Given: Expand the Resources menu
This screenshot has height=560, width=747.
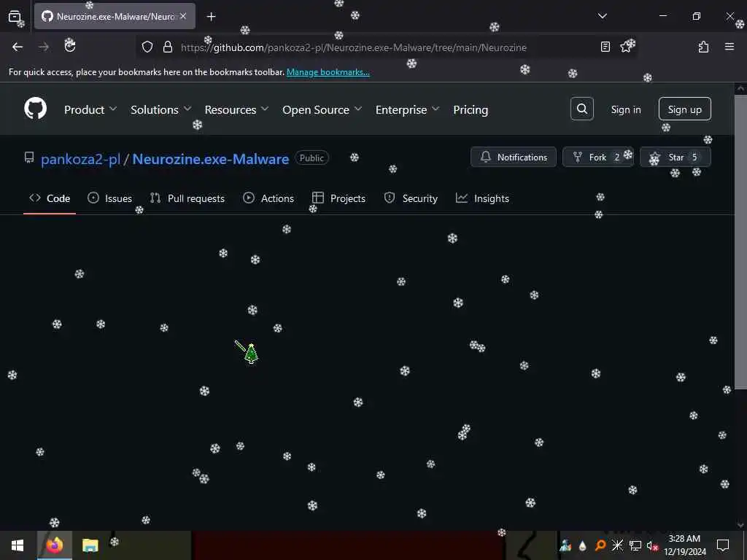Looking at the screenshot, I should (236, 109).
